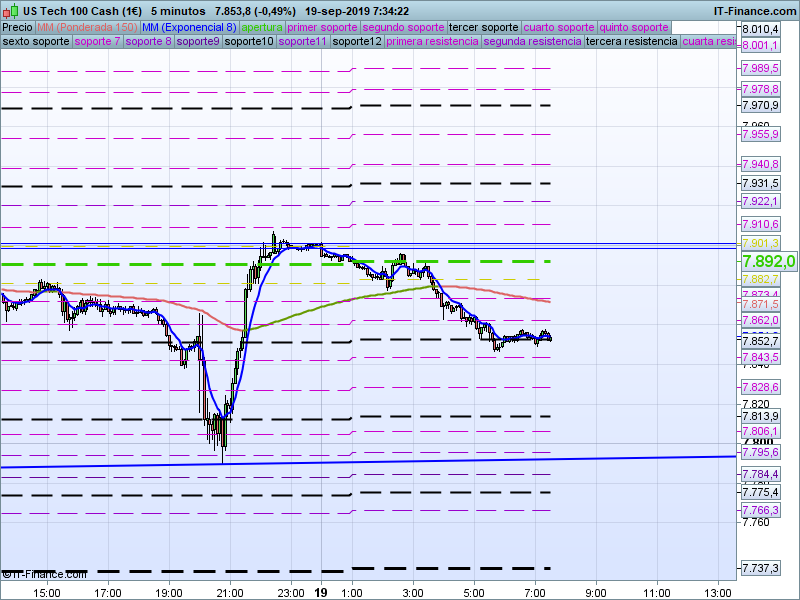This screenshot has height=600, width=800.
Task: Click the green 7.892,0 price tag
Action: 768,261
